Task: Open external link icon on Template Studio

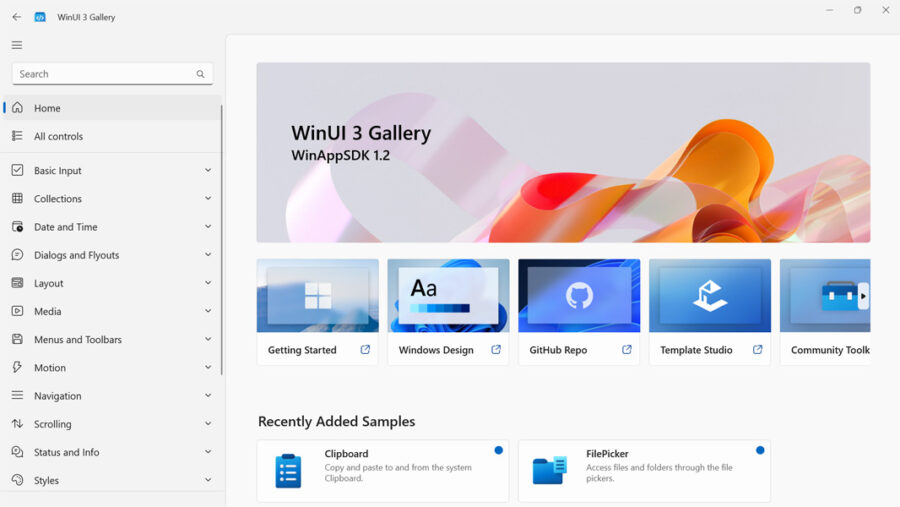Action: 757,350
